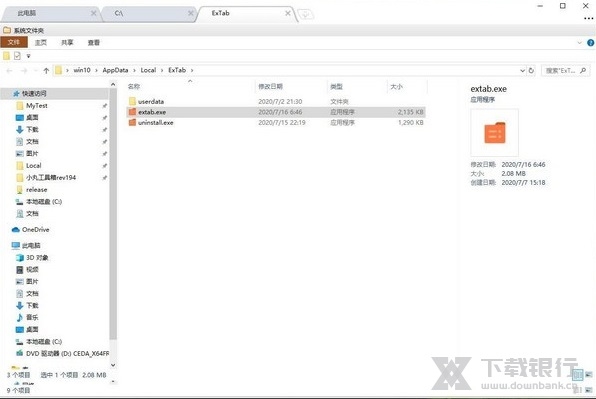
Task: Select the extab.exe file
Action: (x=276, y=112)
